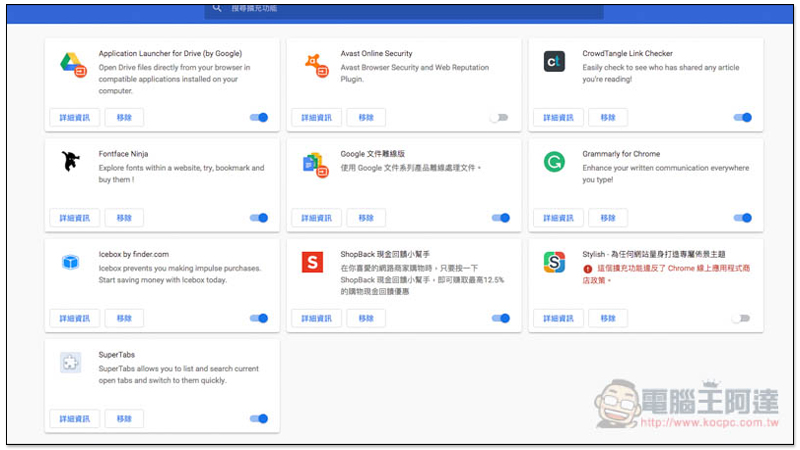The height and width of the screenshot is (450, 800).
Task: Click the Stylish title text
Action: pyautogui.click(x=654, y=254)
